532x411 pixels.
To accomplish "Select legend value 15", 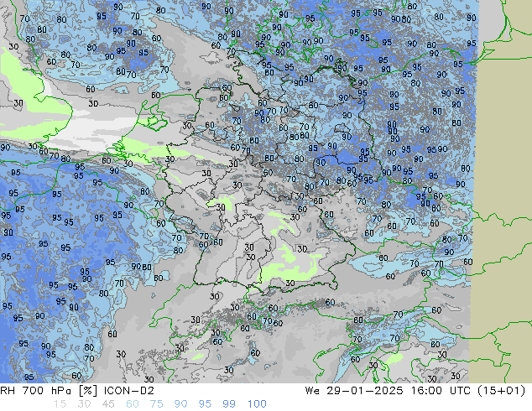I will click(x=60, y=404).
